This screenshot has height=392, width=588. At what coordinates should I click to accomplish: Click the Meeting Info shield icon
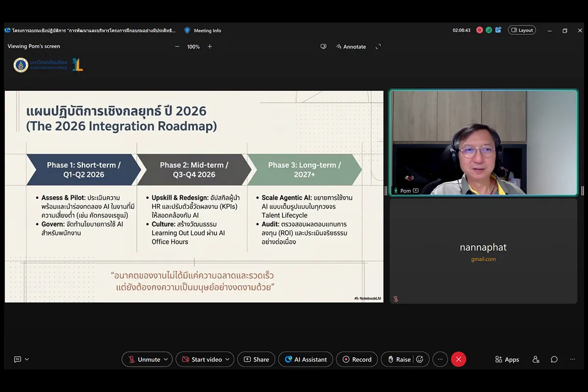187,30
